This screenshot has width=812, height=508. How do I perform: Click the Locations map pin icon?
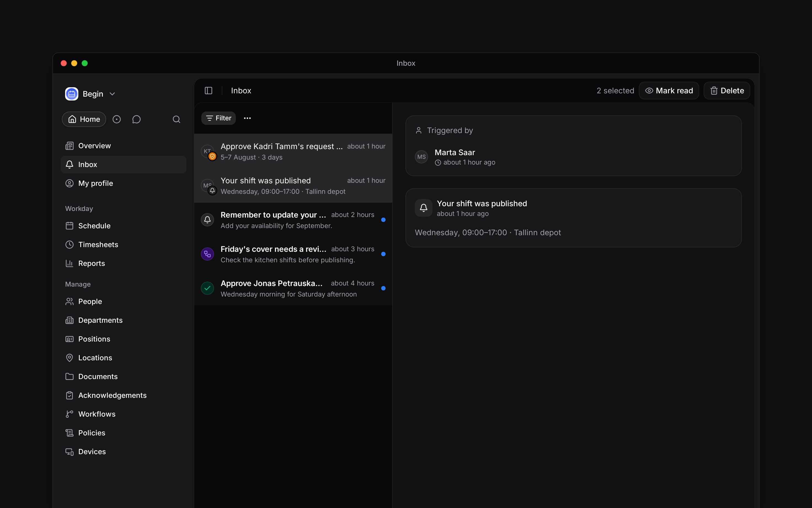70,358
